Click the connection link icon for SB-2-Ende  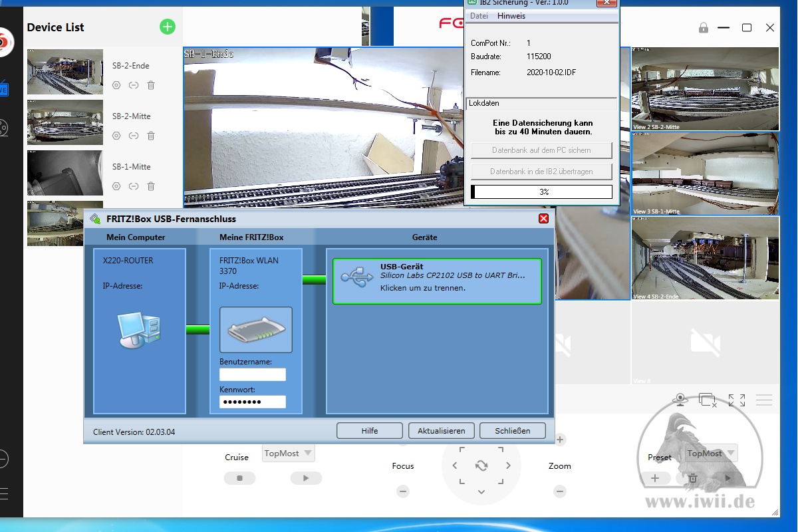(134, 85)
